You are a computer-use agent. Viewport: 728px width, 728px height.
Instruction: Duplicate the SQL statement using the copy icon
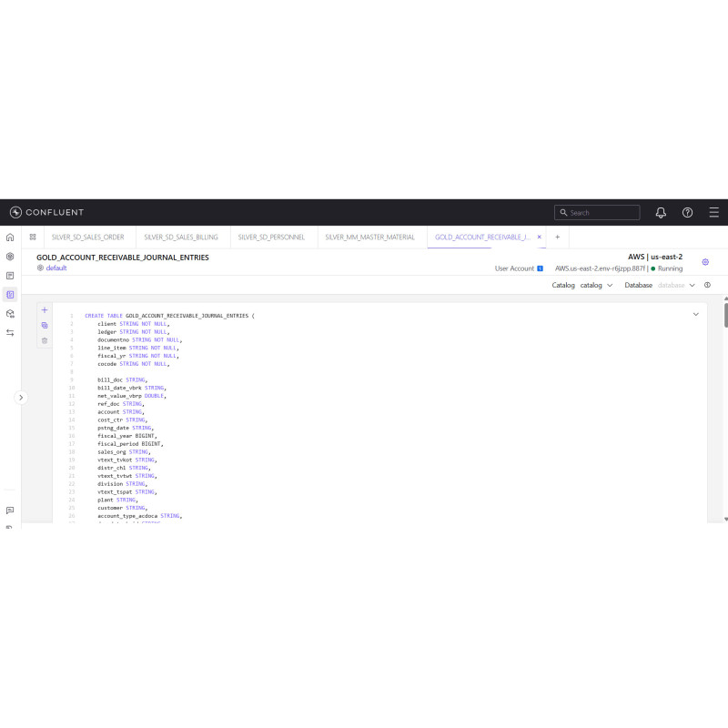click(x=44, y=325)
